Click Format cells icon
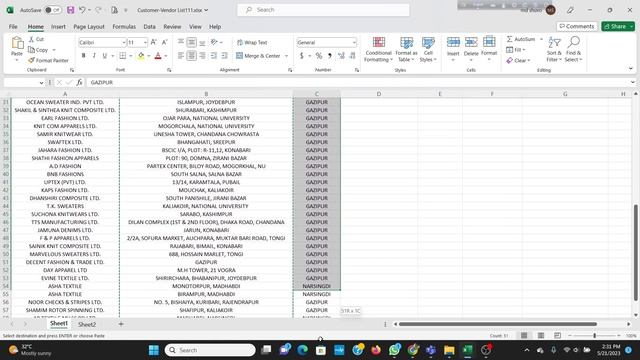 pos(489,42)
